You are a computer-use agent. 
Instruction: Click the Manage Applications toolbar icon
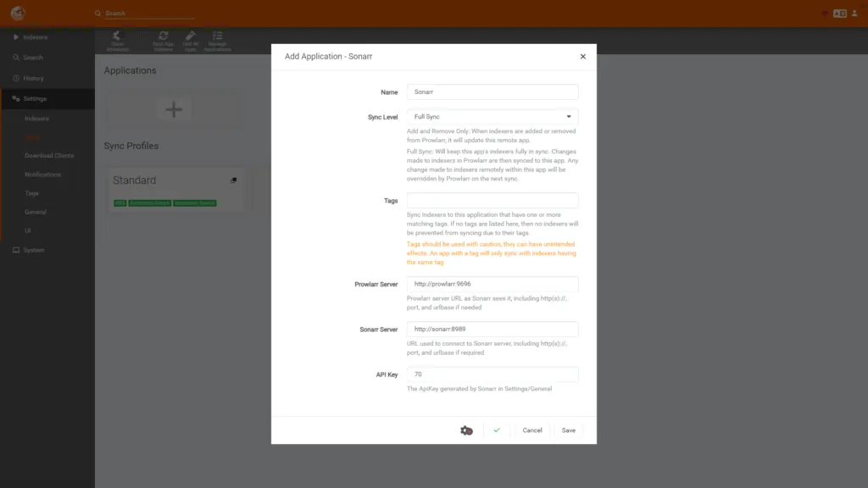(217, 41)
